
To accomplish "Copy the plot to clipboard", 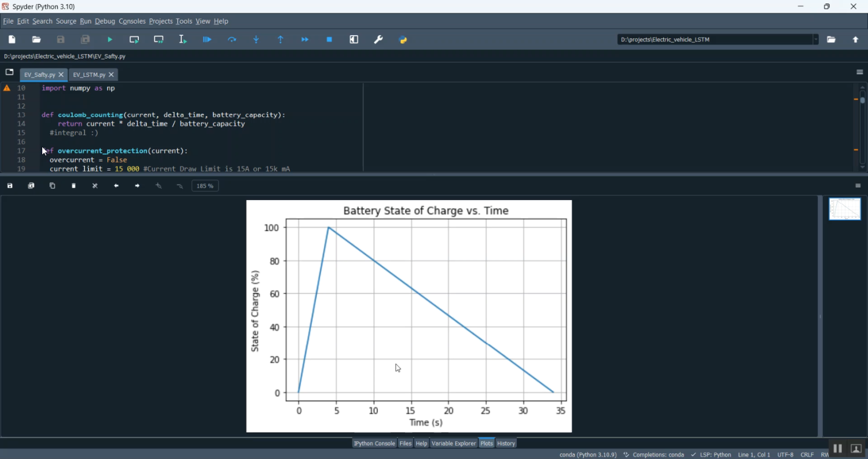I will [x=52, y=186].
